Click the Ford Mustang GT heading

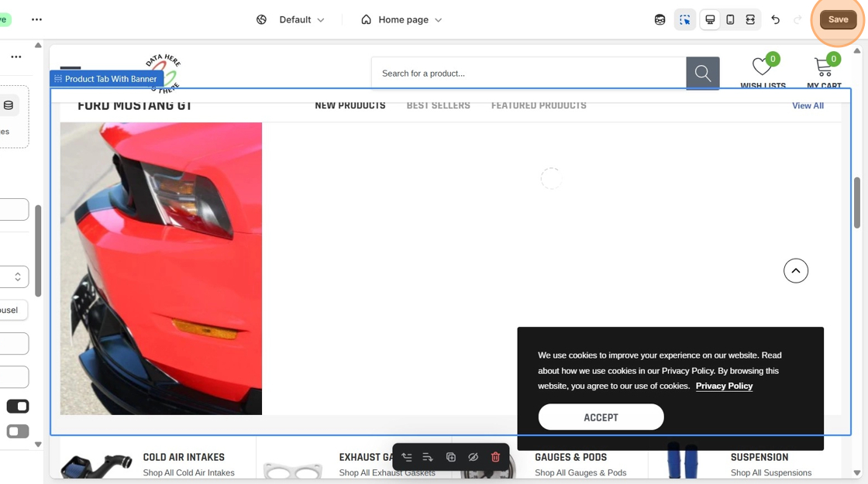[135, 105]
